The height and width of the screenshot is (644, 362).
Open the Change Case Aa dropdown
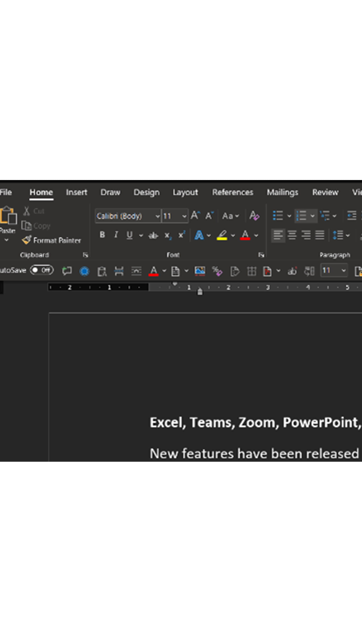click(x=230, y=216)
